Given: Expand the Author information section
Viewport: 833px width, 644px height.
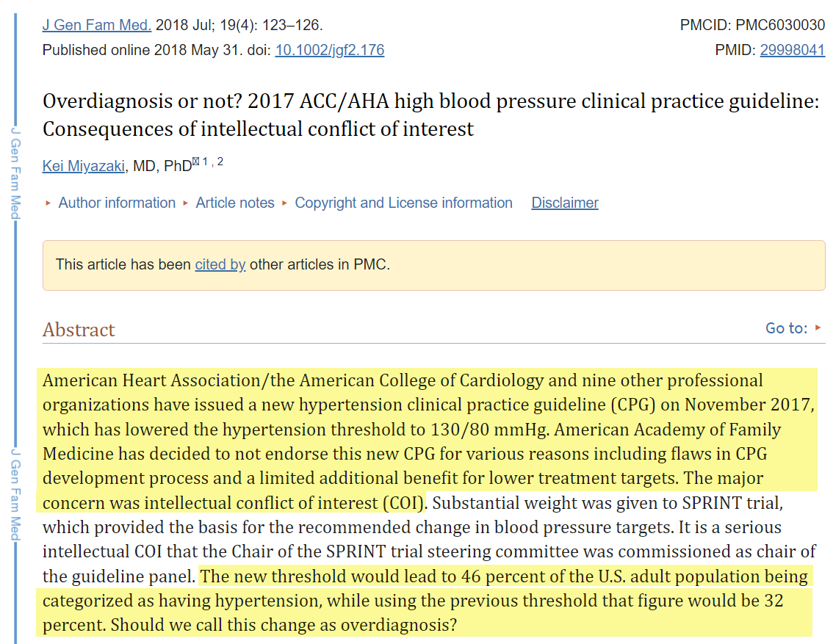Looking at the screenshot, I should pos(117,203).
